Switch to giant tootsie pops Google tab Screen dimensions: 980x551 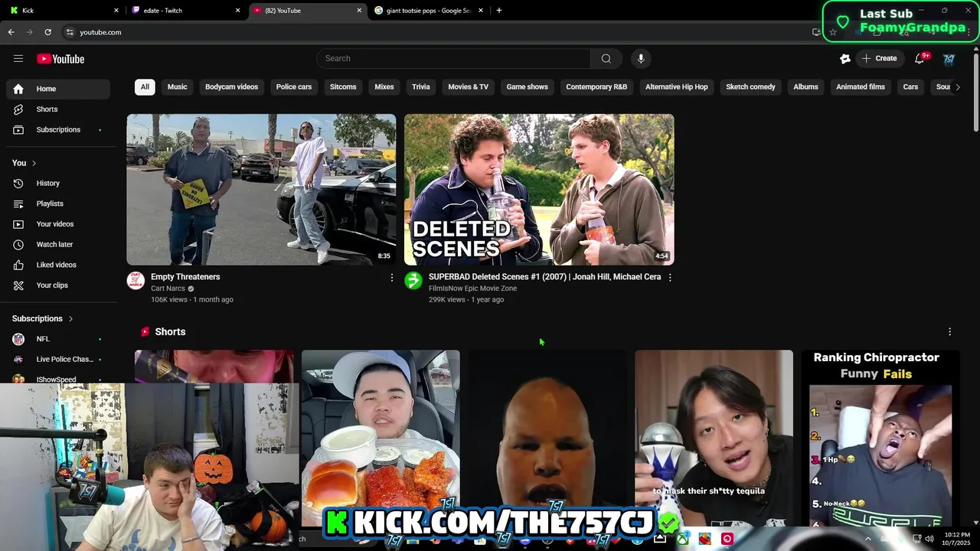click(429, 11)
